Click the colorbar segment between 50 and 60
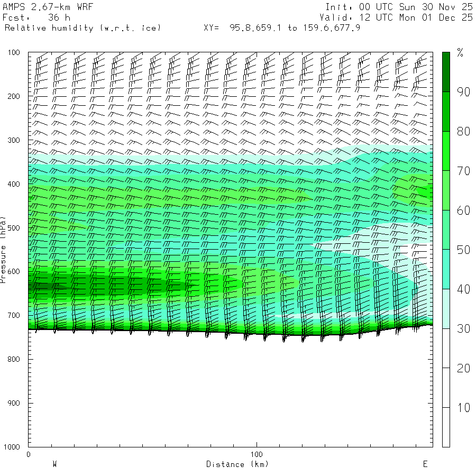Viewport: 476px width, 476px height. 446,230
